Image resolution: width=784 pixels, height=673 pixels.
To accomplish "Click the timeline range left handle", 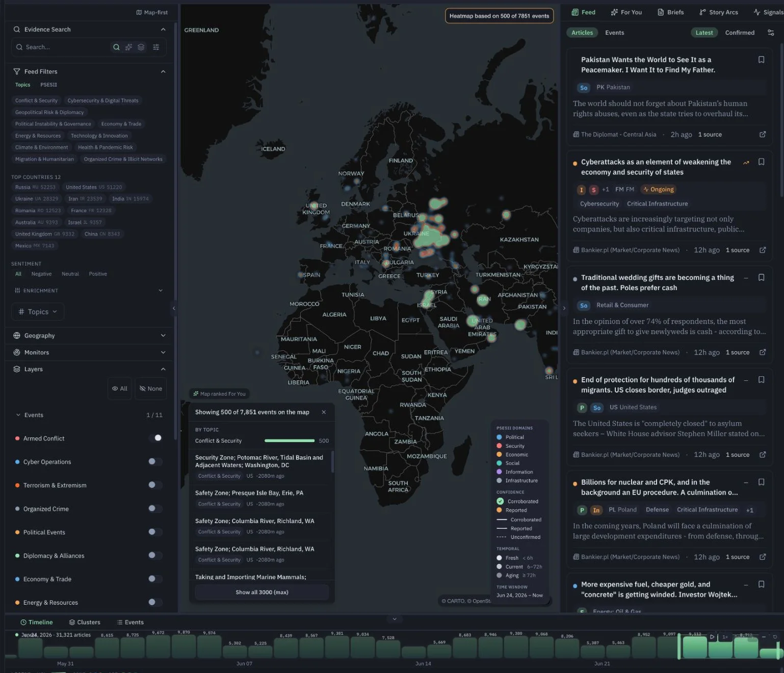I will [679, 646].
